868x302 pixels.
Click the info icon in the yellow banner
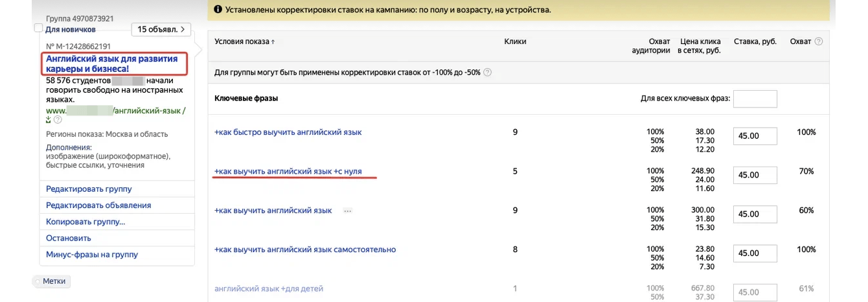point(217,11)
